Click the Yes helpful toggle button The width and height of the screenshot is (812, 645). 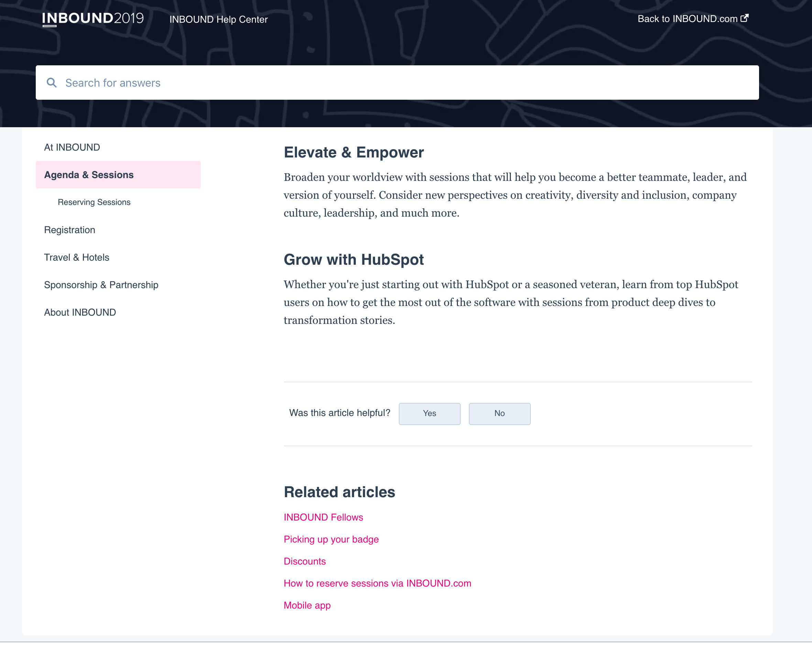pos(429,413)
